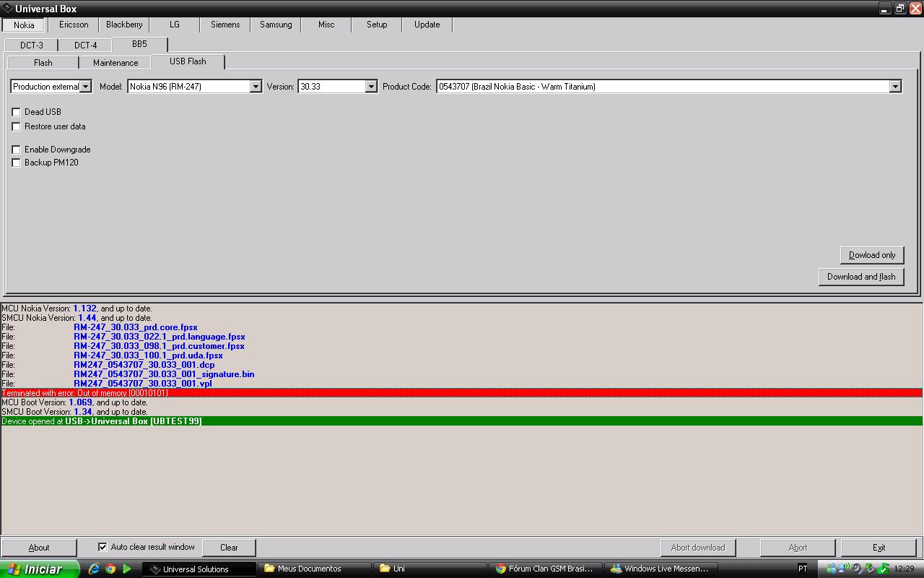
Task: Check the Enable Downgrade option
Action: tap(17, 150)
